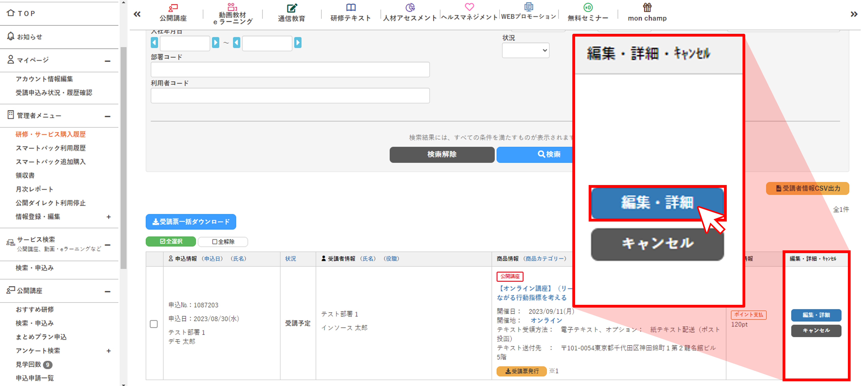Click the 全解除 deselect-all button

coord(223,242)
